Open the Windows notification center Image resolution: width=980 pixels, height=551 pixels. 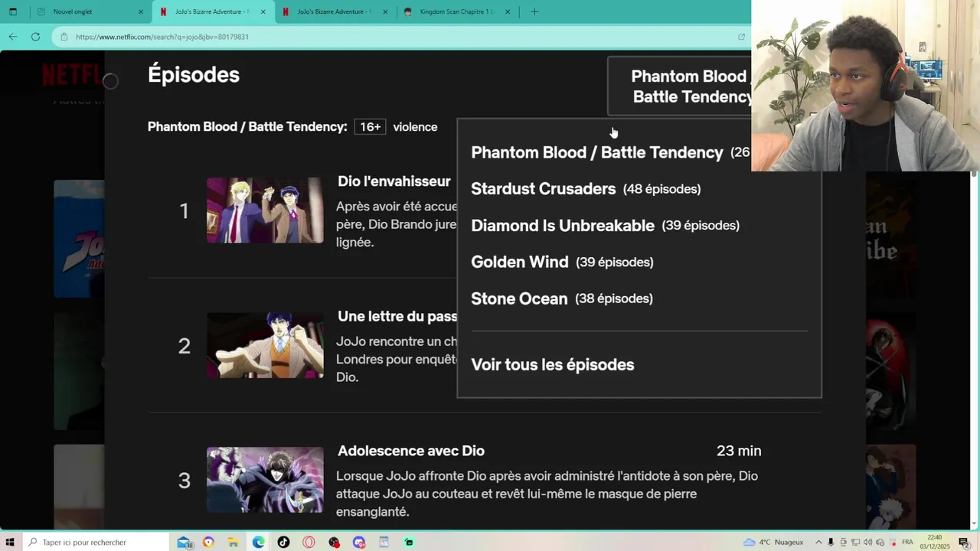coord(964,542)
